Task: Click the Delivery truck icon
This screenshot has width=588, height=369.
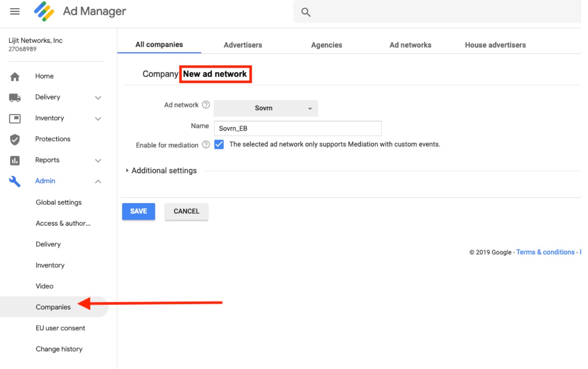Action: (x=15, y=98)
